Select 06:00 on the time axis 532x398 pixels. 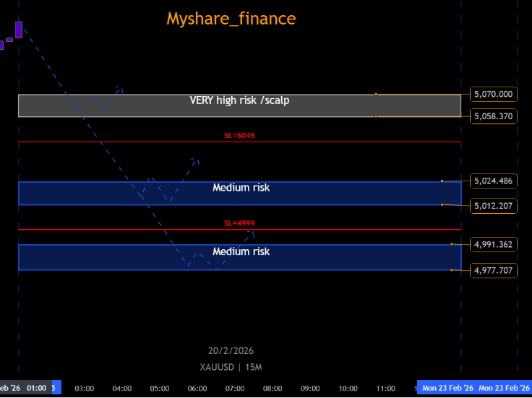pos(197,388)
